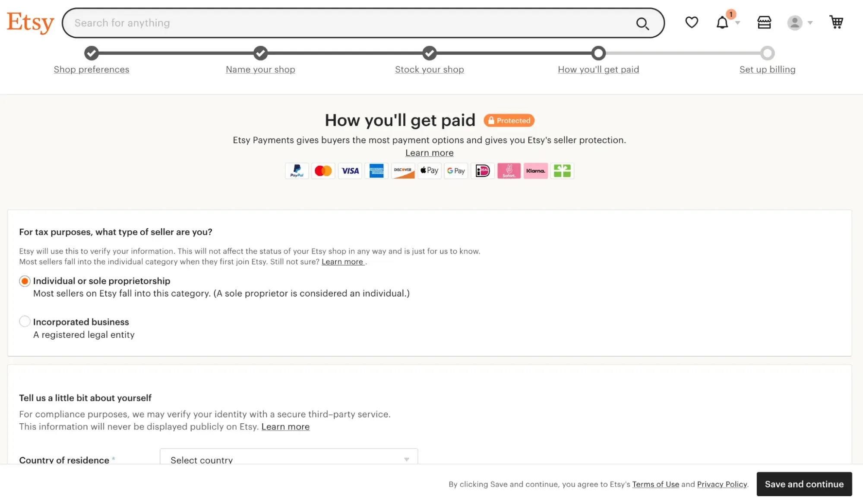Screen dimensions: 863x504
Task: Click the Google Pay icon
Action: pyautogui.click(x=455, y=170)
